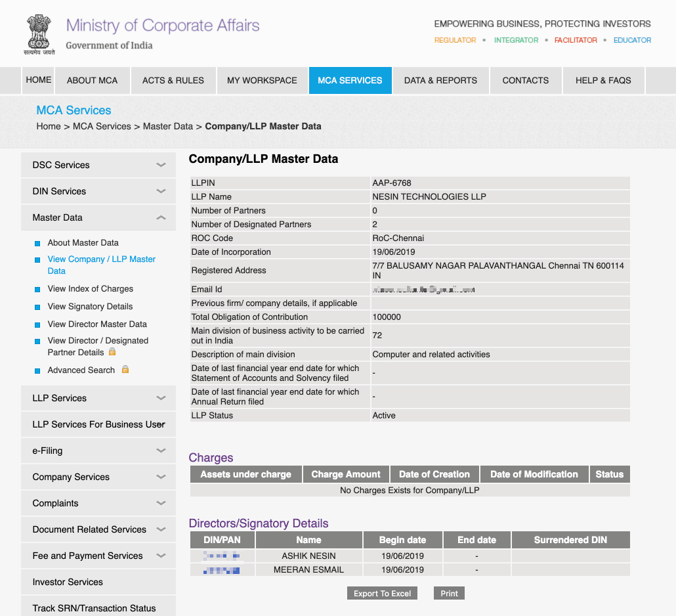
Task: Expand the Company Services chevron
Action: pyautogui.click(x=161, y=477)
